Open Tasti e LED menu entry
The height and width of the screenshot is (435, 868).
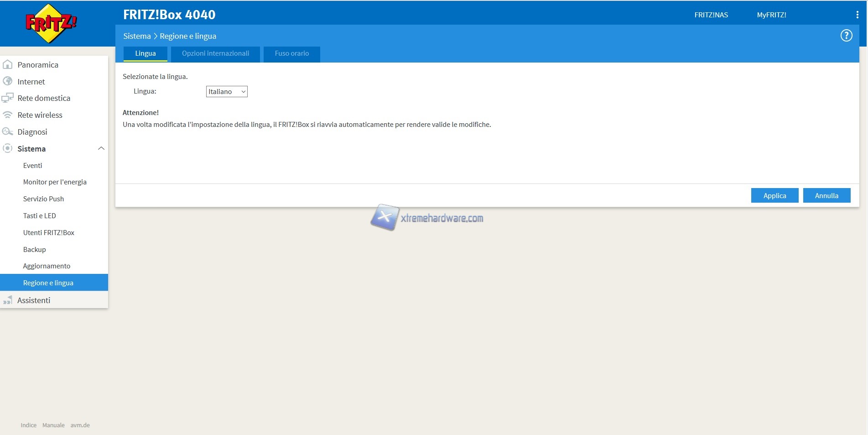coord(39,216)
